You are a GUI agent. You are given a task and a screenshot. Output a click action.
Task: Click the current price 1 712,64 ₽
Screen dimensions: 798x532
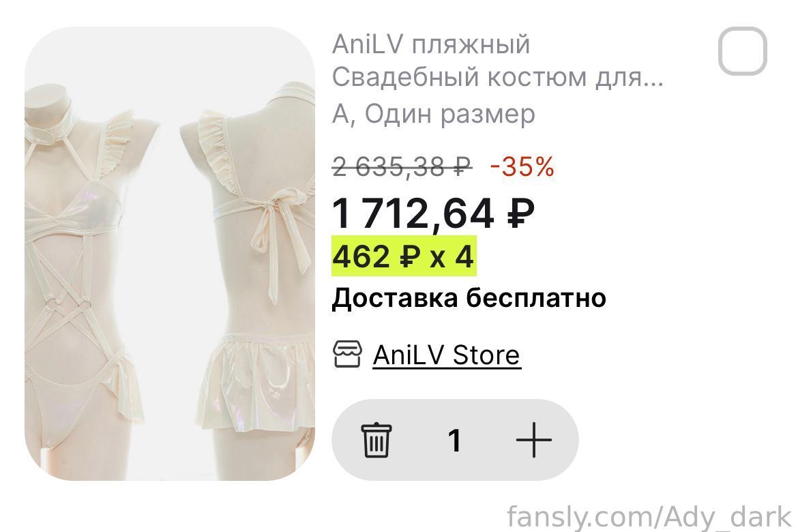[x=433, y=213]
